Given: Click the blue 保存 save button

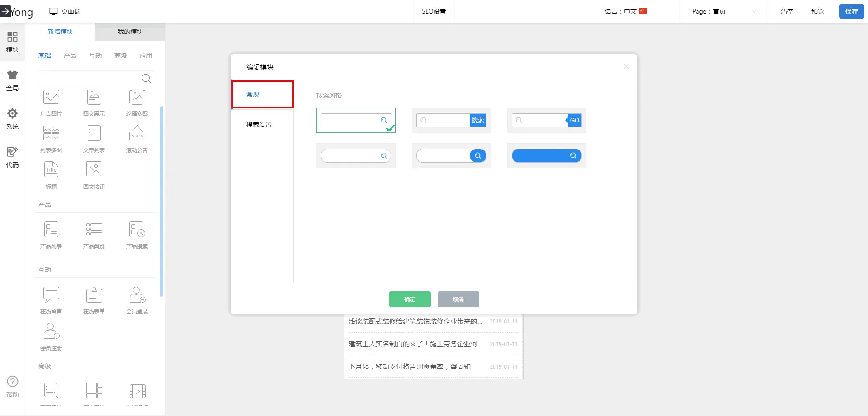Looking at the screenshot, I should pyautogui.click(x=851, y=11).
